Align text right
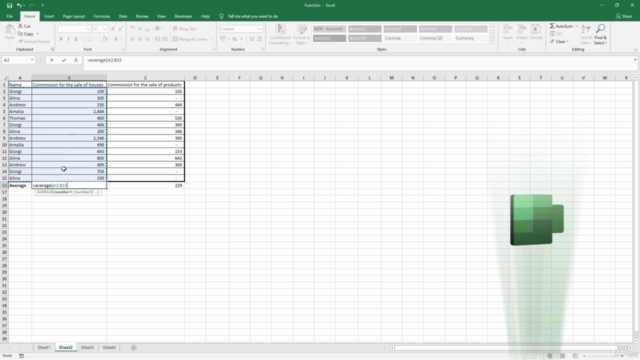Viewport: 640px width, 360px height. 147,39
